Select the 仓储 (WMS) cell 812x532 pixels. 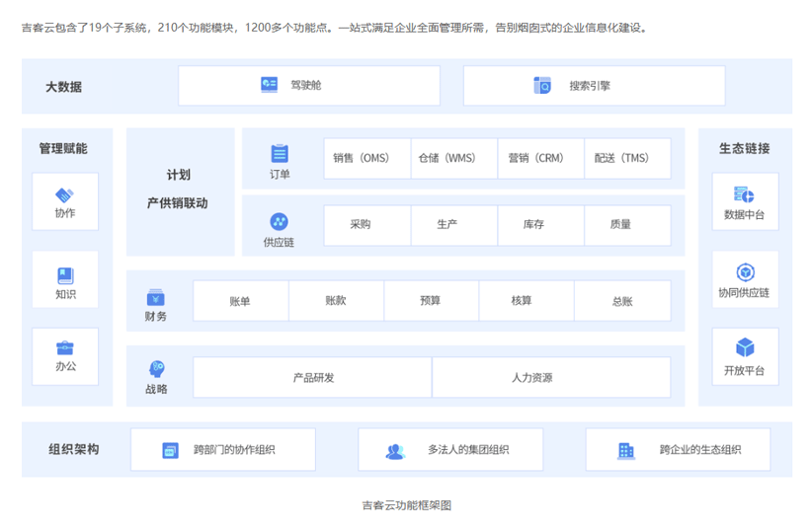click(454, 158)
